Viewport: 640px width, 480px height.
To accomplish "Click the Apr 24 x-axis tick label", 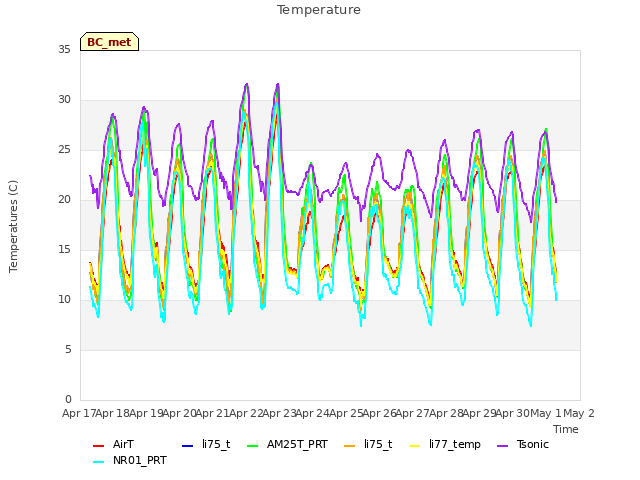I will click(312, 413).
